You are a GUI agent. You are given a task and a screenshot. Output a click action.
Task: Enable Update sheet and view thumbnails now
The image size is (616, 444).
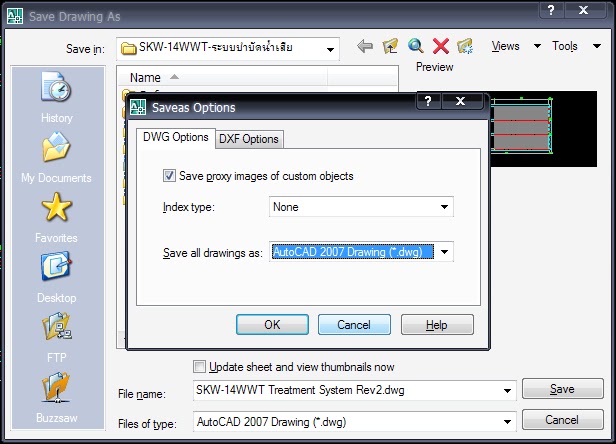pos(199,367)
